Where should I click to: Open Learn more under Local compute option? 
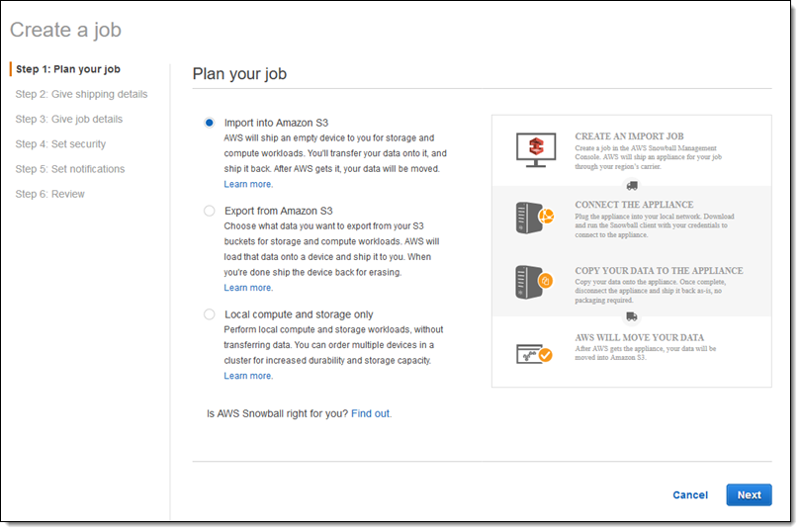248,376
